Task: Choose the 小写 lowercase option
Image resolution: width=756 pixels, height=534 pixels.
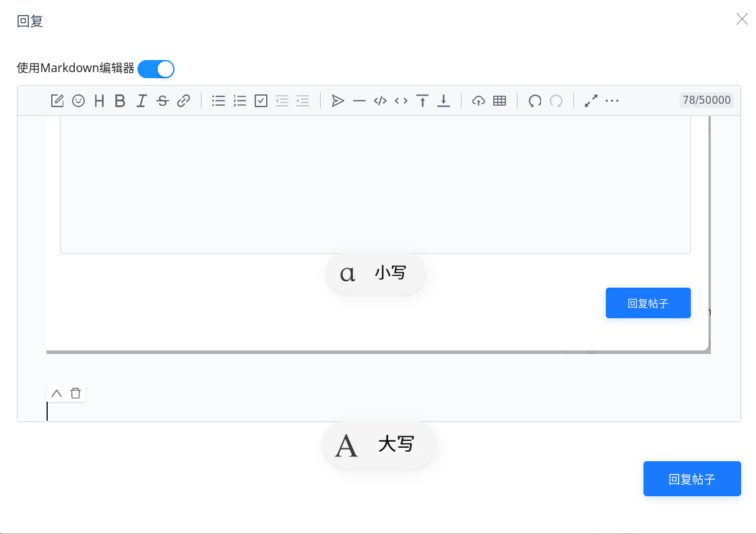Action: [x=375, y=273]
